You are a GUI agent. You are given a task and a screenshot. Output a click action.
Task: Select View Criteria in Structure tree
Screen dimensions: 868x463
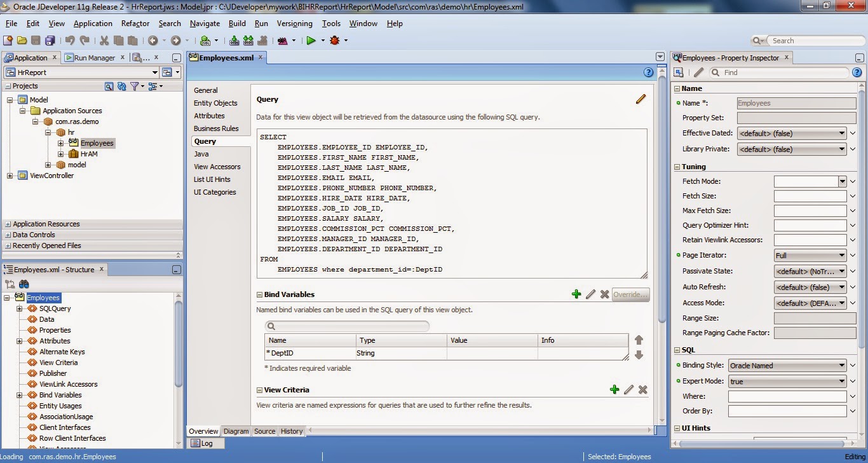click(x=58, y=363)
